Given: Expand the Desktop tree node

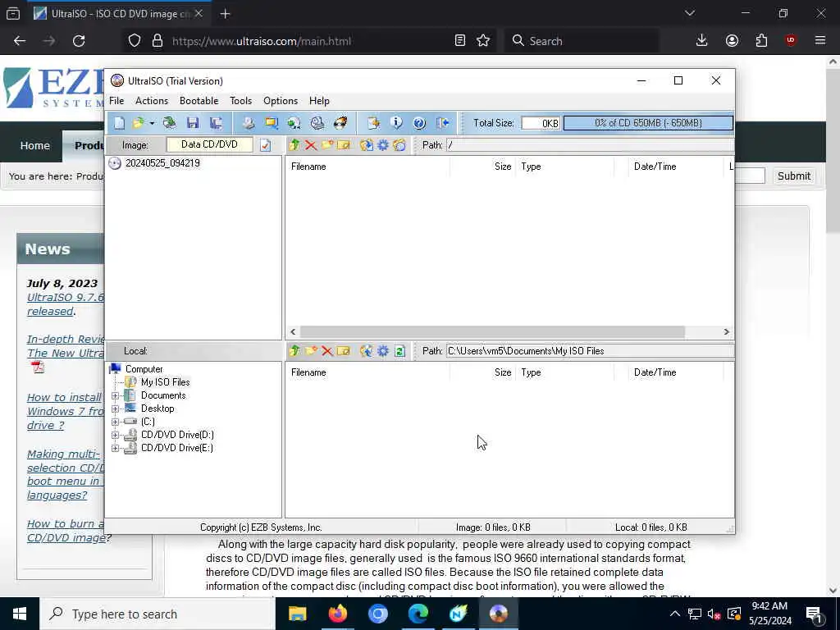Looking at the screenshot, I should pyautogui.click(x=115, y=409).
